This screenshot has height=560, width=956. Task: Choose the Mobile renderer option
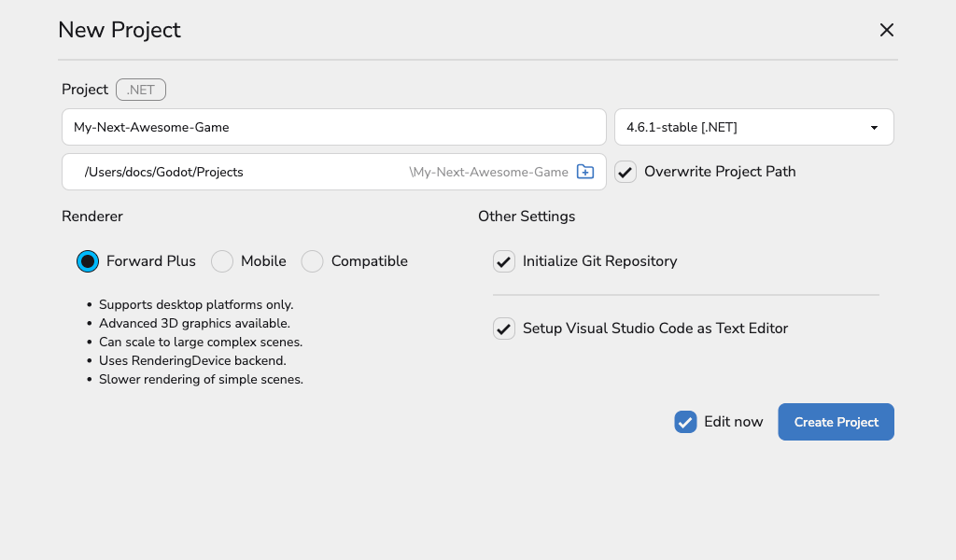(222, 261)
